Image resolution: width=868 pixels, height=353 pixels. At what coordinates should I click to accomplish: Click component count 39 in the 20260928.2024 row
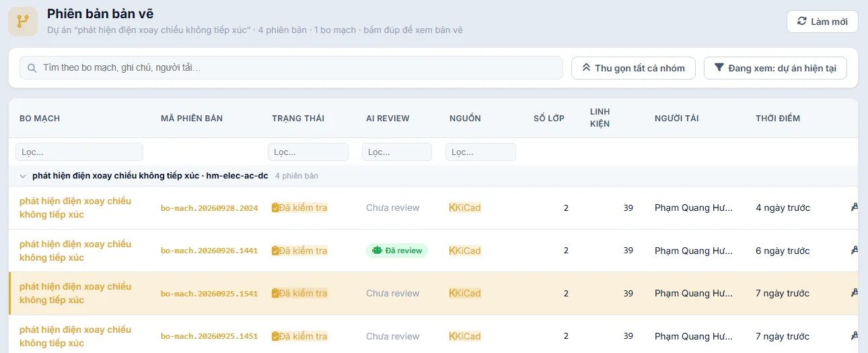pyautogui.click(x=628, y=207)
